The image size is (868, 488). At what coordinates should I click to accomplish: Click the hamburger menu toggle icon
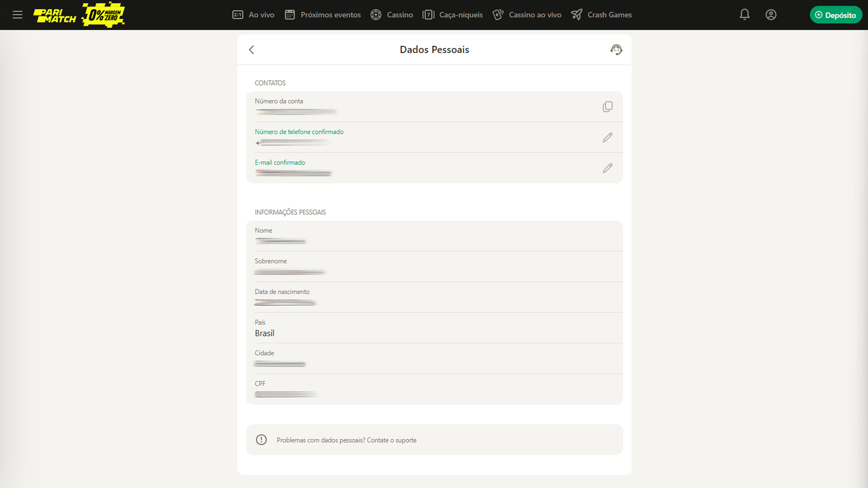tap(17, 15)
